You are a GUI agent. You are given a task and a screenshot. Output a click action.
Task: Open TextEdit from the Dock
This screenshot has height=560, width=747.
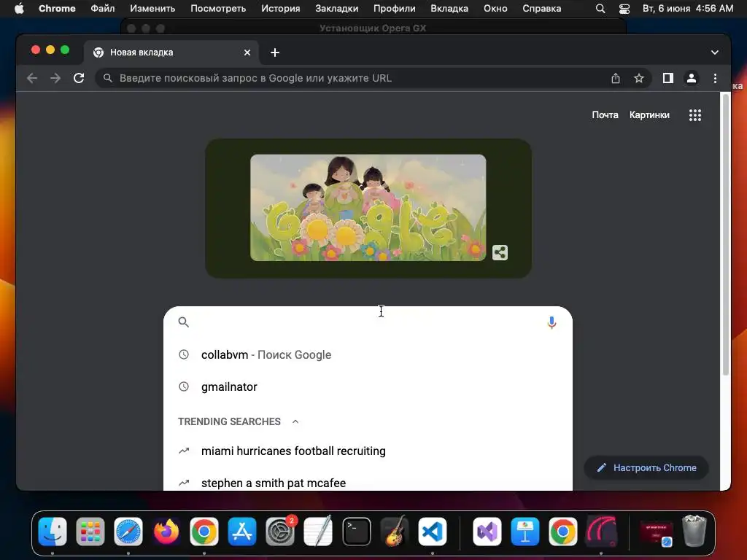point(318,531)
